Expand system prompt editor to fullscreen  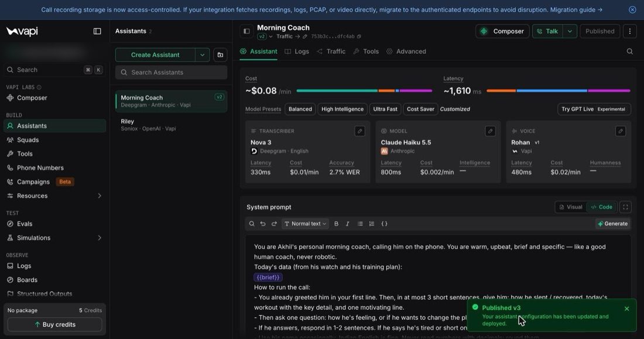click(x=625, y=207)
